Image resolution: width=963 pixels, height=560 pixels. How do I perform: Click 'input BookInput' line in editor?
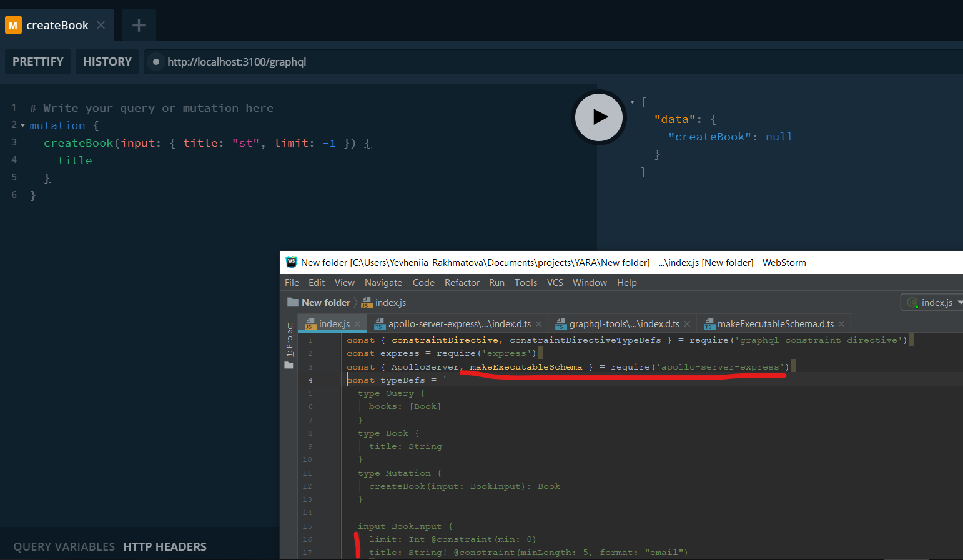point(405,526)
